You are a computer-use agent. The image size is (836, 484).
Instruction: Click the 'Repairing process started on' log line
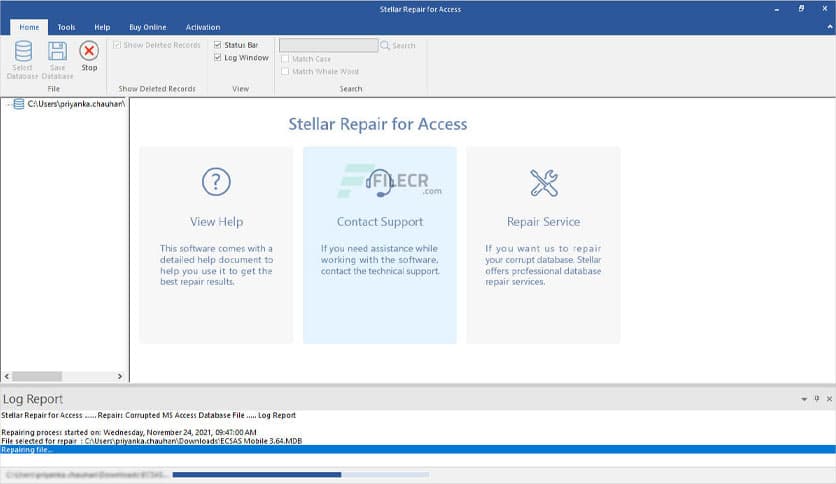128,432
